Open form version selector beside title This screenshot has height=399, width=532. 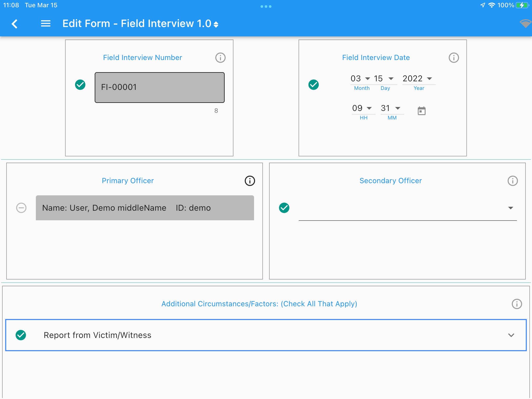coord(216,24)
